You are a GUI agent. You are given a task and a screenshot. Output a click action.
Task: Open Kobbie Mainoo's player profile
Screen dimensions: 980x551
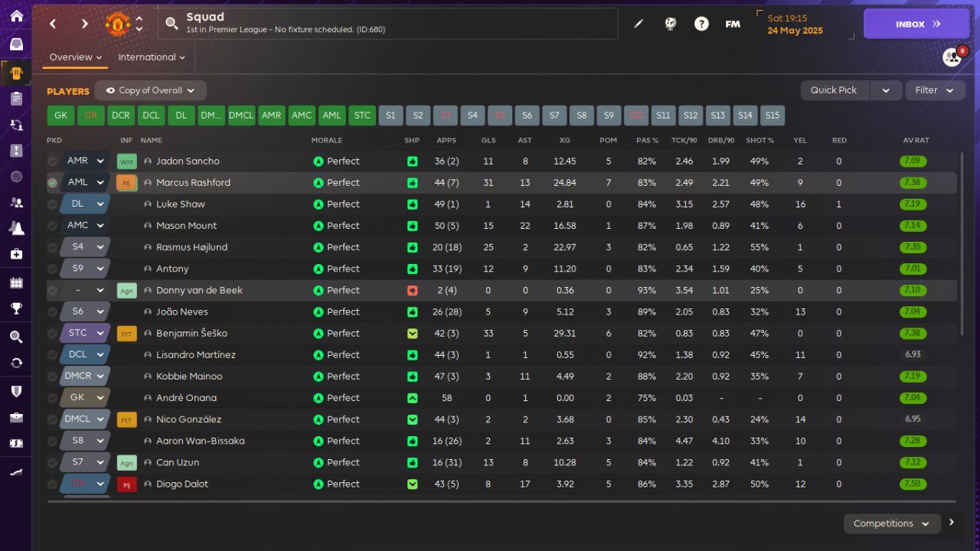click(189, 377)
